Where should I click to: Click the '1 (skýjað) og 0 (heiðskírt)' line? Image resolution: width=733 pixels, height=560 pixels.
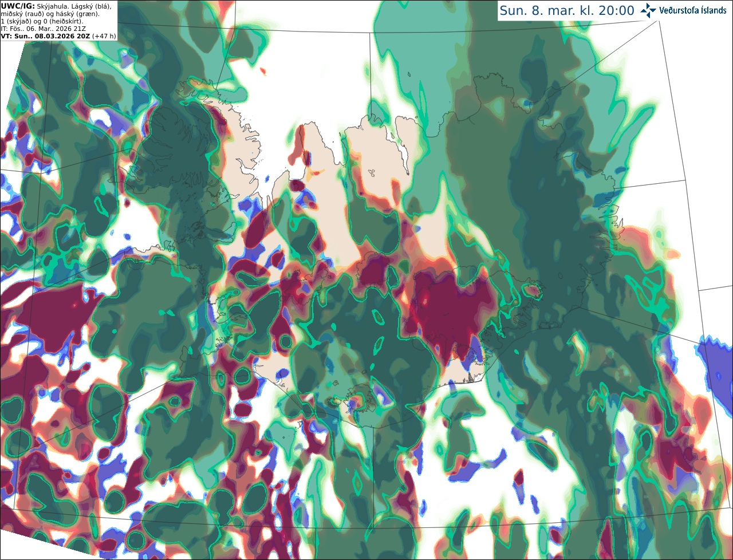tap(42, 21)
